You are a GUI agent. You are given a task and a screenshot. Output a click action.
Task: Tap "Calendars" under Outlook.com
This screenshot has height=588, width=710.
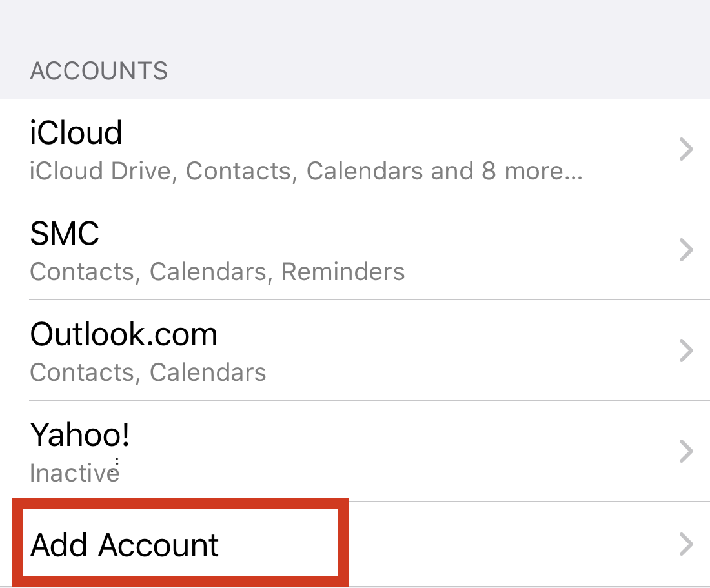point(208,372)
